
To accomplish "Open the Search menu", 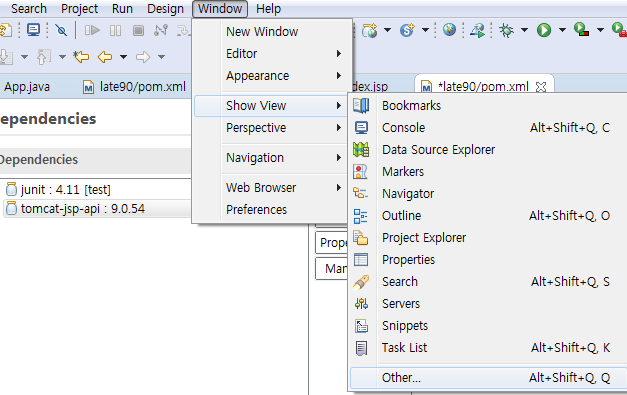I will 29,8.
